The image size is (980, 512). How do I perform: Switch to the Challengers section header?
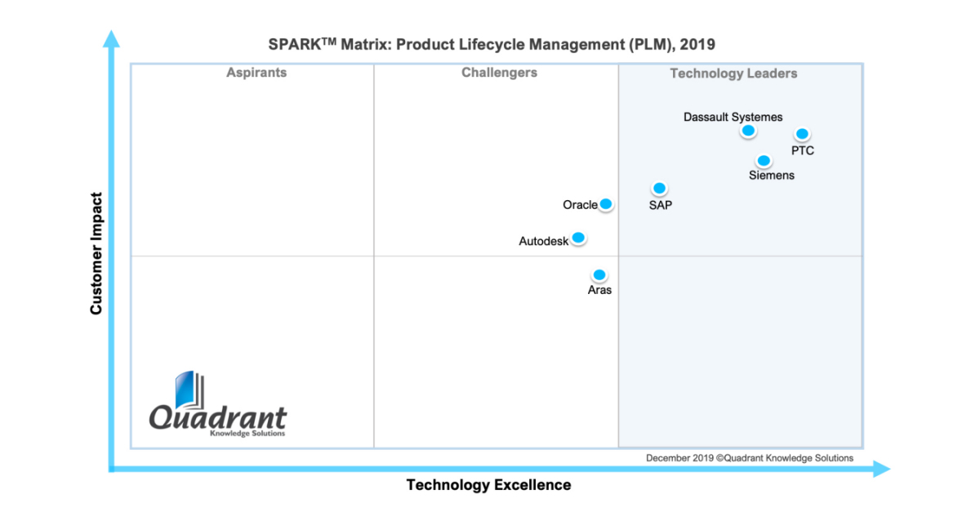point(498,73)
